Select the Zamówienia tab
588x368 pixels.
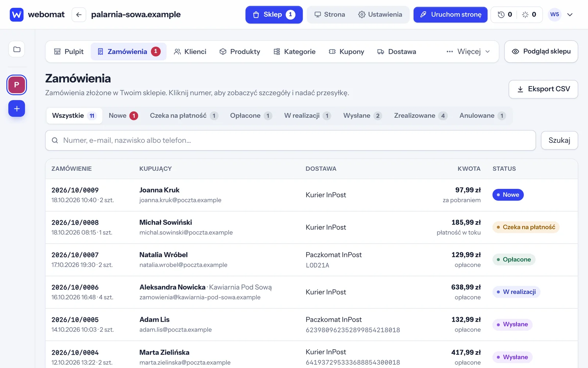(129, 52)
